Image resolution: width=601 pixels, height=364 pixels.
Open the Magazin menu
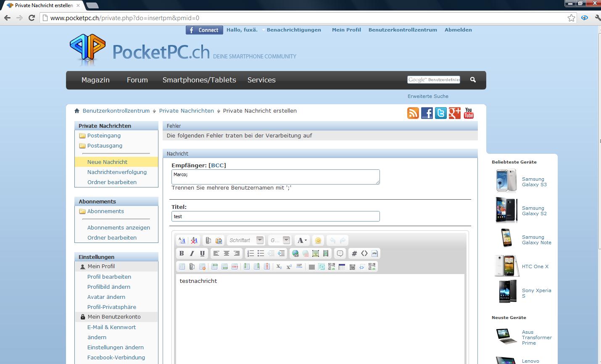pyautogui.click(x=95, y=80)
